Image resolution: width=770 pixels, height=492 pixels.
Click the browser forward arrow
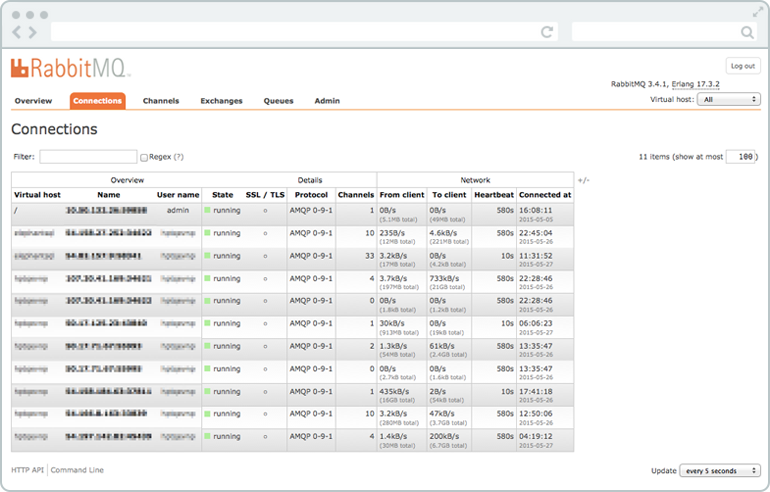click(31, 32)
